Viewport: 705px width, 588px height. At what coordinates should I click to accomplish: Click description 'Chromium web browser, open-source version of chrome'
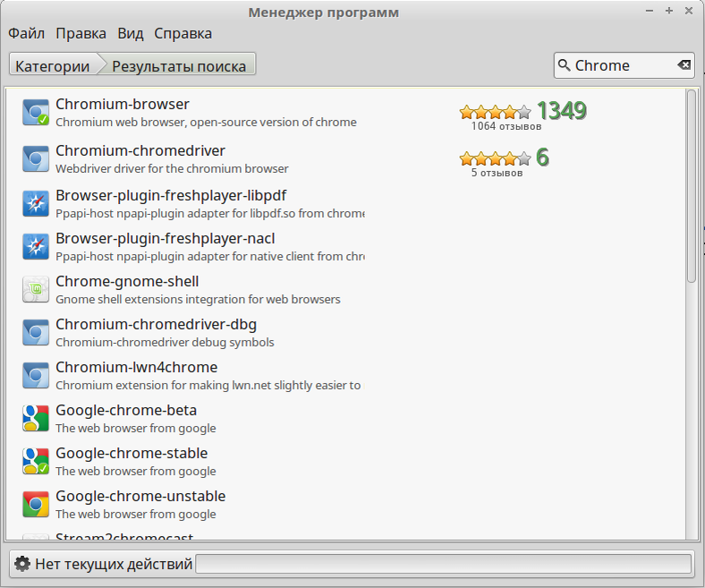[x=206, y=123]
